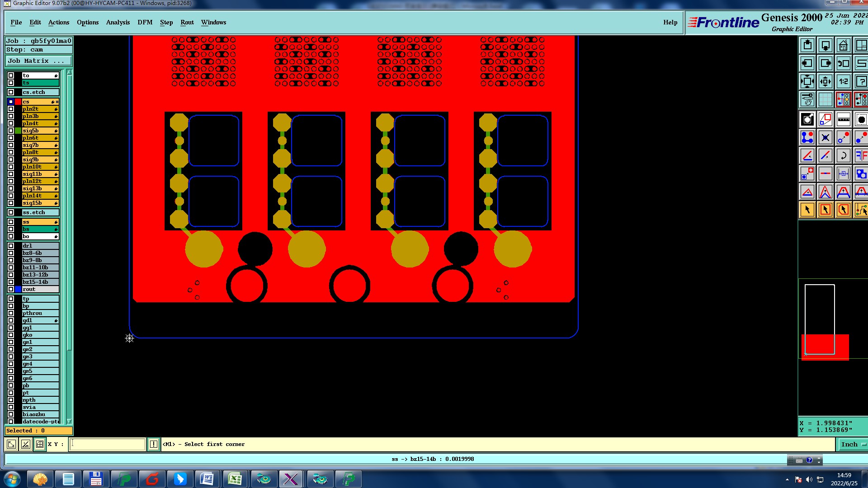Open the Analysis menu

[x=118, y=22]
